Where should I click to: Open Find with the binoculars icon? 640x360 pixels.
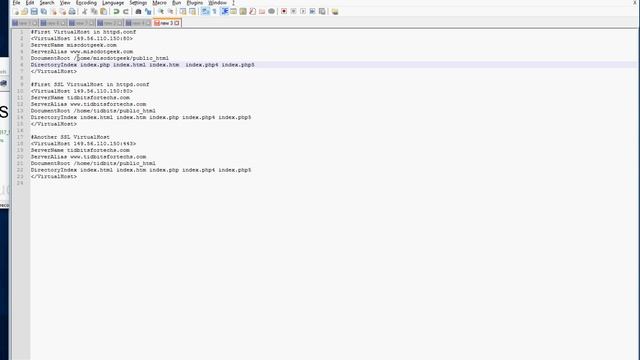pyautogui.click(x=138, y=11)
